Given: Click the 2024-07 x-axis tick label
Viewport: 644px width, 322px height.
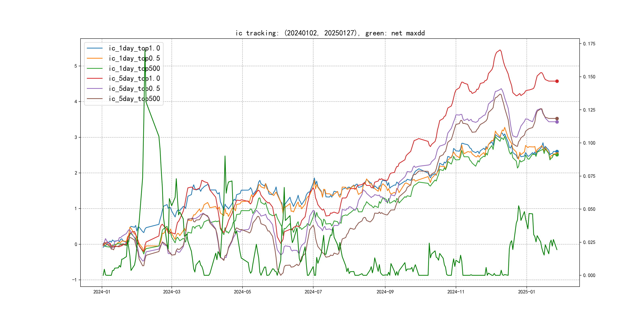Looking at the screenshot, I should [x=313, y=292].
